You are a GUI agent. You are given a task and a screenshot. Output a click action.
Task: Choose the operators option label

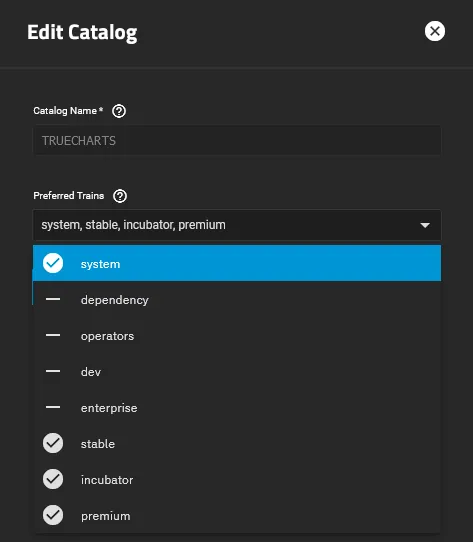(107, 336)
